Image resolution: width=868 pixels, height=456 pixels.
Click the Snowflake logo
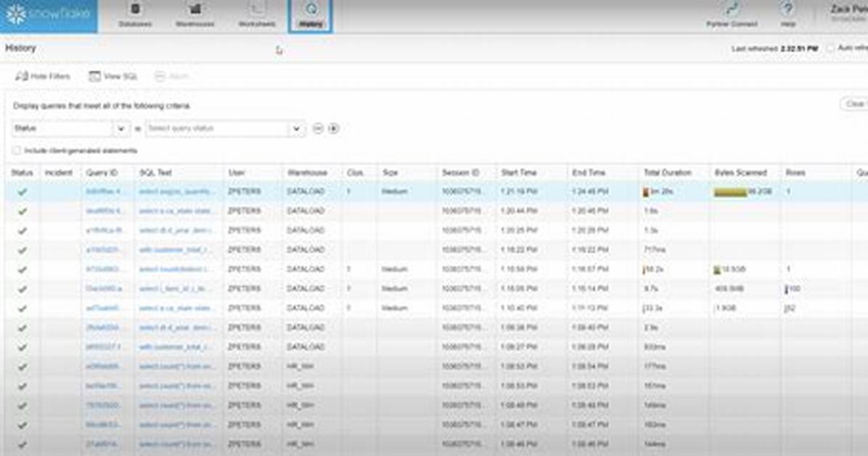coord(48,15)
